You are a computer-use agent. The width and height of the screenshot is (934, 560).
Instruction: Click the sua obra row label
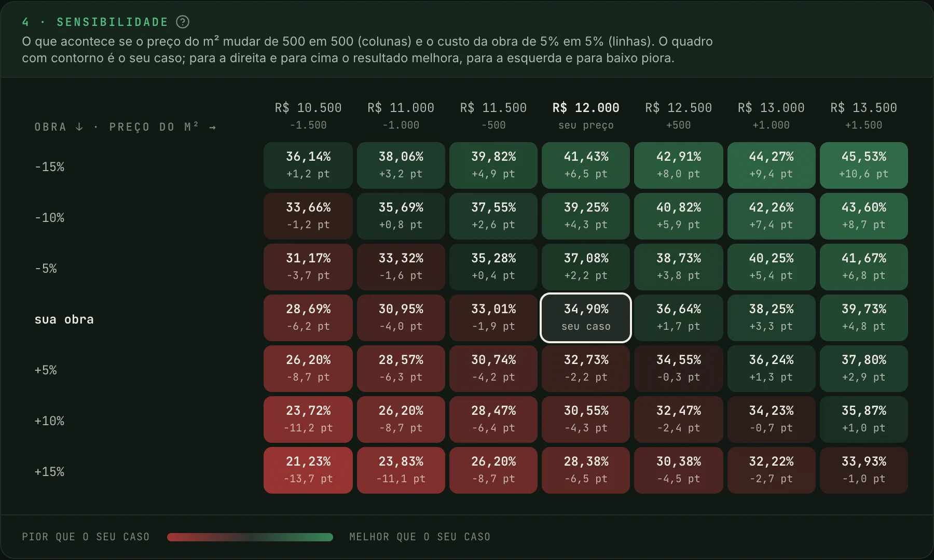(64, 319)
